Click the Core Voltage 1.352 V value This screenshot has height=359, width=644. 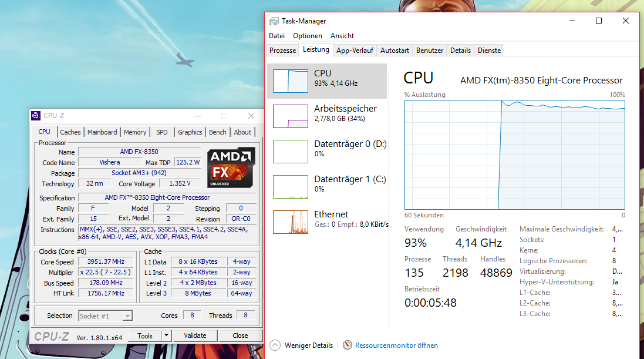[x=180, y=184]
